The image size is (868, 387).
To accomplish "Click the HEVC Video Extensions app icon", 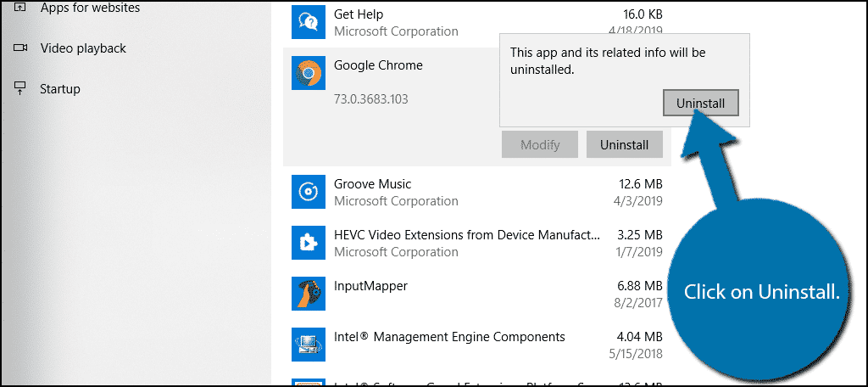I will (309, 243).
